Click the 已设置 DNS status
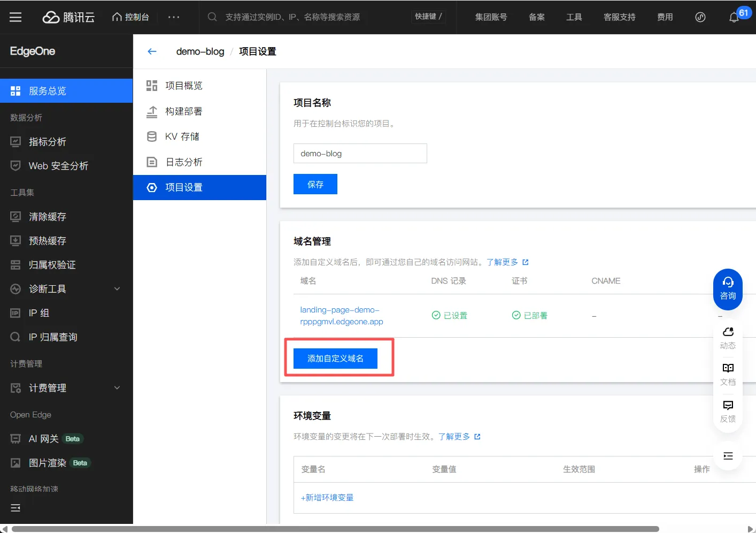This screenshot has width=756, height=533. pyautogui.click(x=450, y=316)
